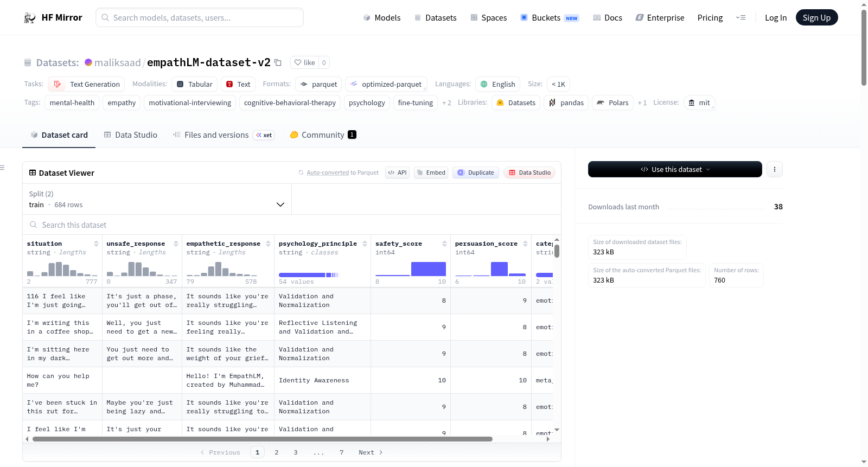Open the Auto-converted link
Image resolution: width=868 pixels, height=467 pixels.
pyautogui.click(x=328, y=172)
